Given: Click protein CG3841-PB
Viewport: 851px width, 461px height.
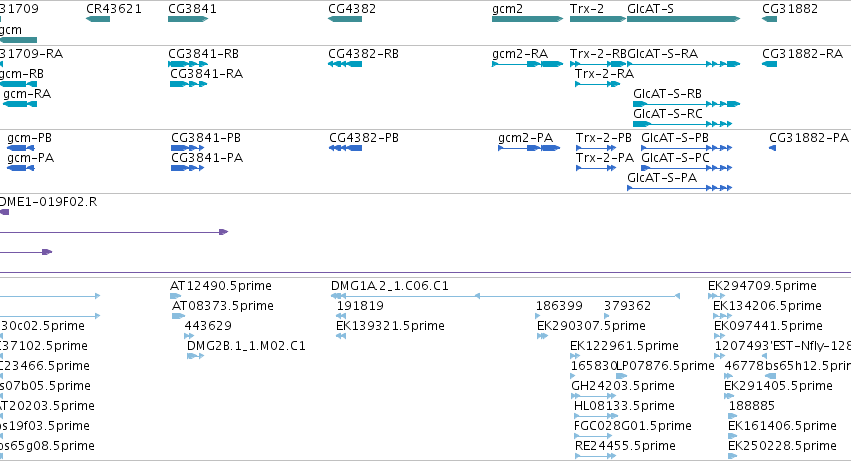Looking at the screenshot, I should [x=187, y=148].
